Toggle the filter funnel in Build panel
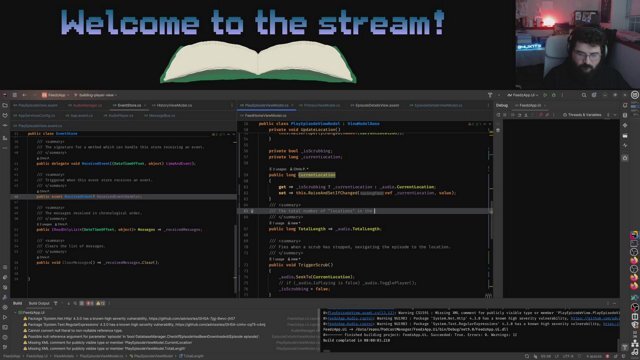The height and width of the screenshot is (360, 640). 56,303
